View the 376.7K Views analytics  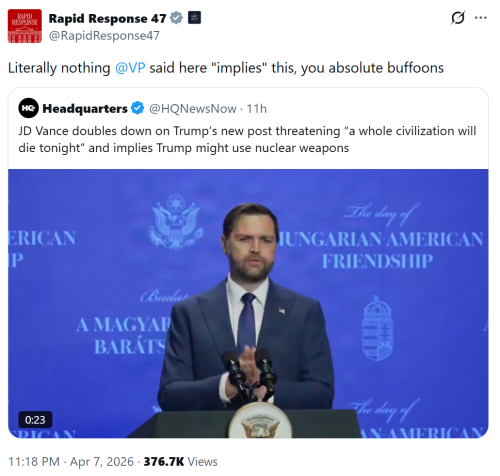tap(180, 462)
